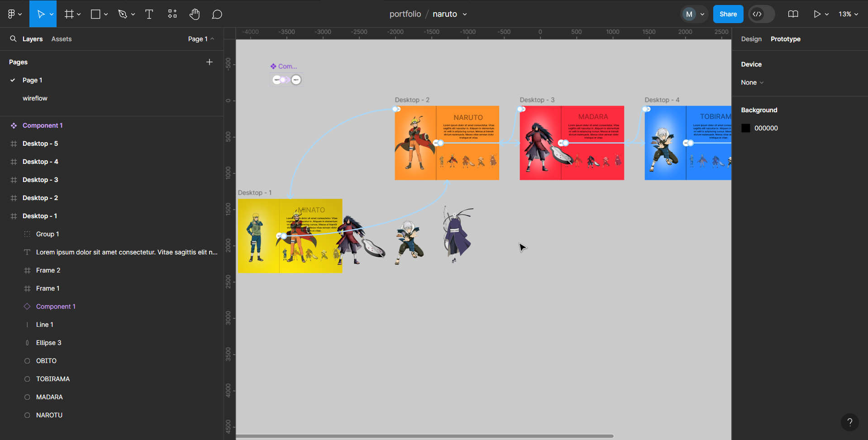This screenshot has width=868, height=440.
Task: Open the Frame tool options chevron
Action: [x=79, y=14]
